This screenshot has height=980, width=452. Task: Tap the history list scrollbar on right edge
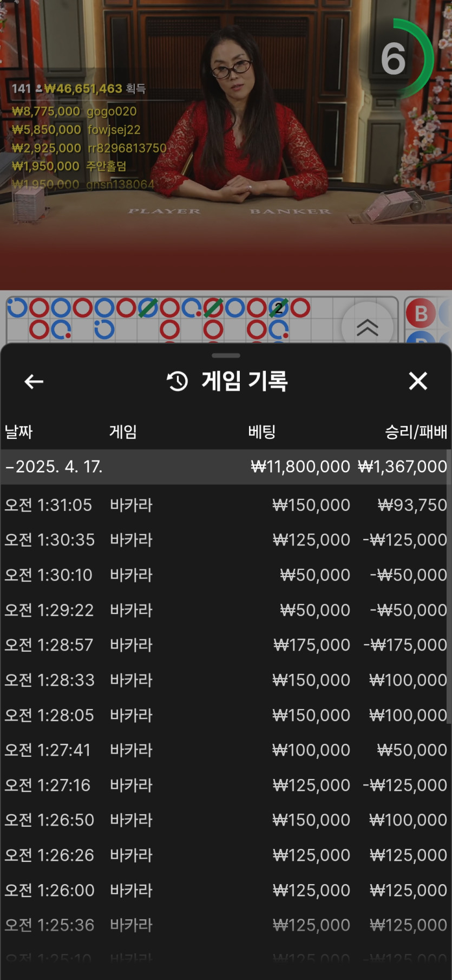(449, 585)
